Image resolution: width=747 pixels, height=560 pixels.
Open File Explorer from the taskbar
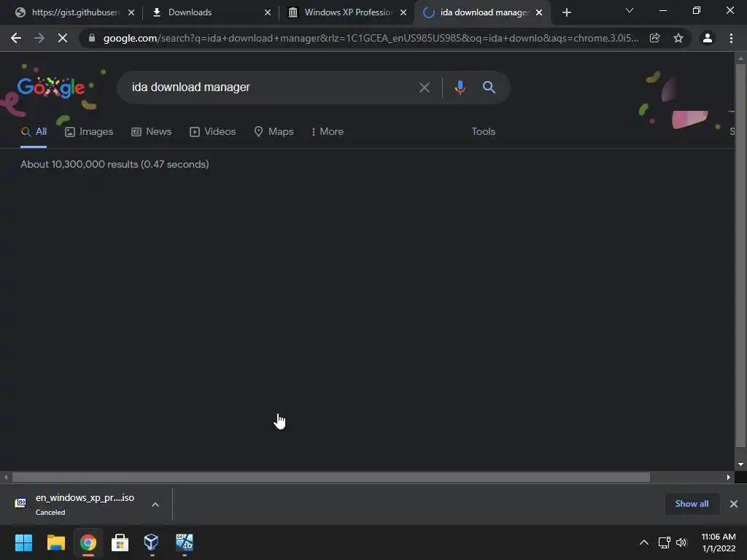pyautogui.click(x=55, y=542)
